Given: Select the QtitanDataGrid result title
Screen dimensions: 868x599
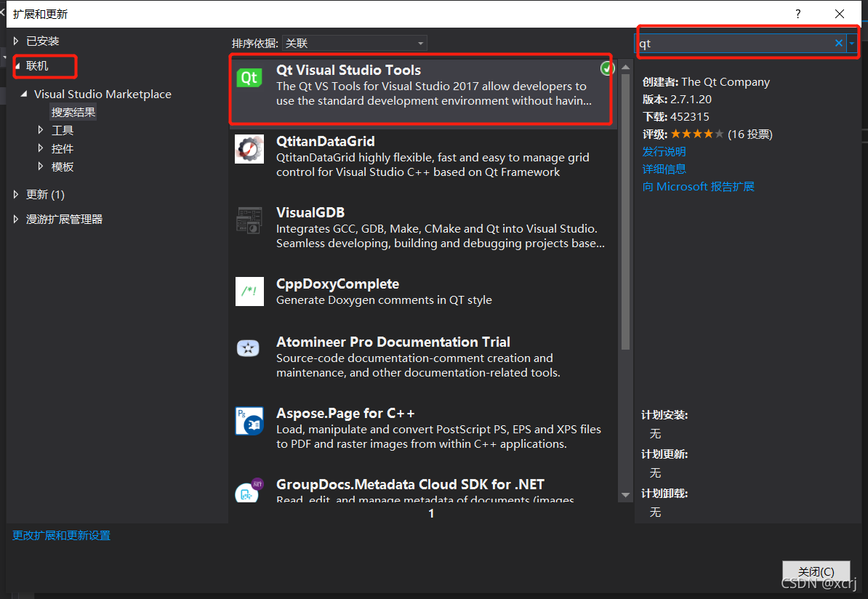Looking at the screenshot, I should tap(326, 142).
